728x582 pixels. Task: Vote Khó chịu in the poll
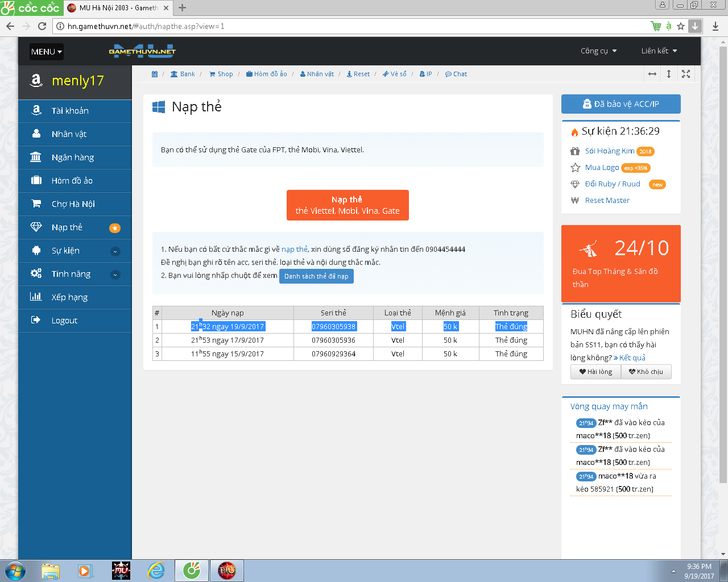(x=646, y=372)
